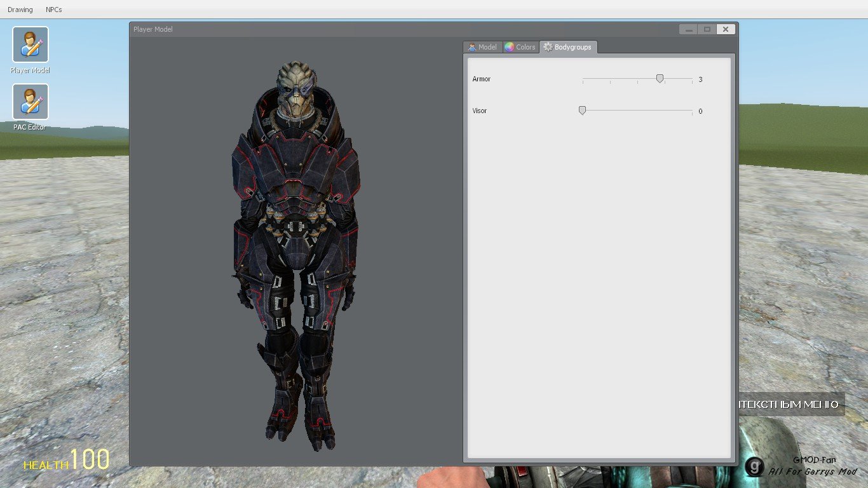Click the Player Model window title bar

click(381, 29)
